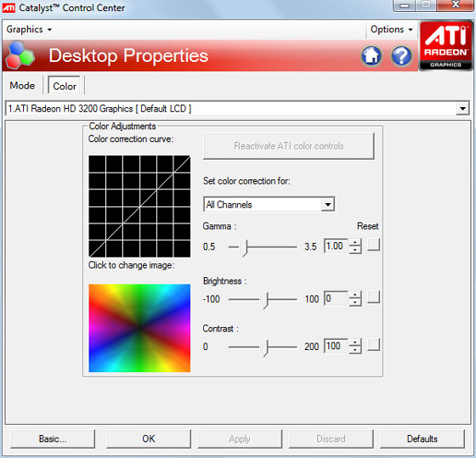The height and width of the screenshot is (458, 476).
Task: Open Help via question mark icon
Action: pyautogui.click(x=401, y=56)
